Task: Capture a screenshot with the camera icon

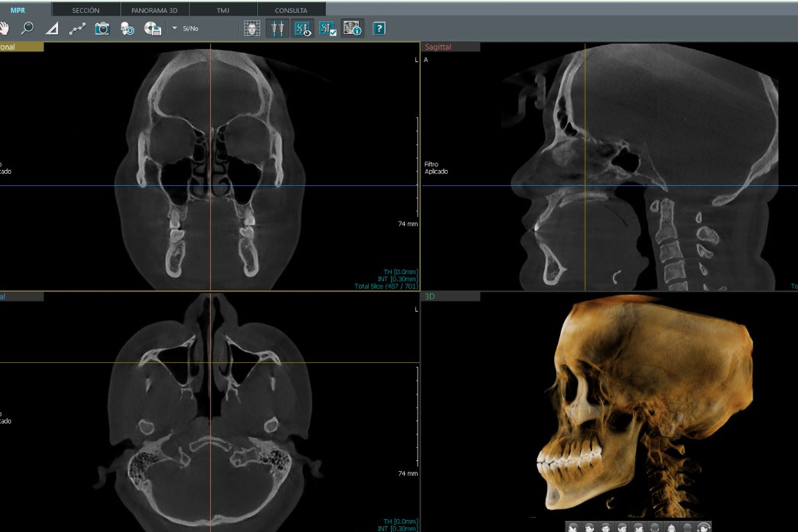Action: point(102,29)
